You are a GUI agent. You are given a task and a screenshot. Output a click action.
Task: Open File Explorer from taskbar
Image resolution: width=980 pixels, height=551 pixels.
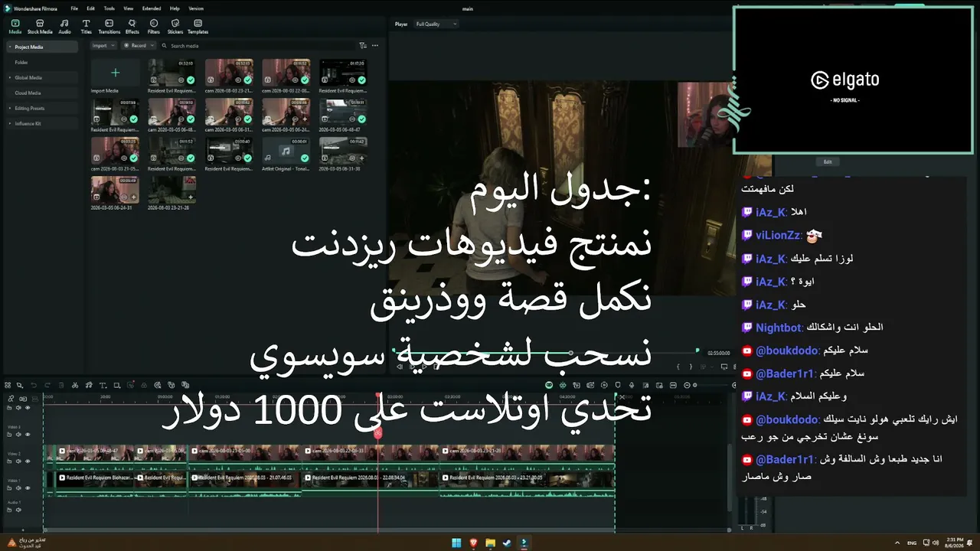(x=490, y=543)
